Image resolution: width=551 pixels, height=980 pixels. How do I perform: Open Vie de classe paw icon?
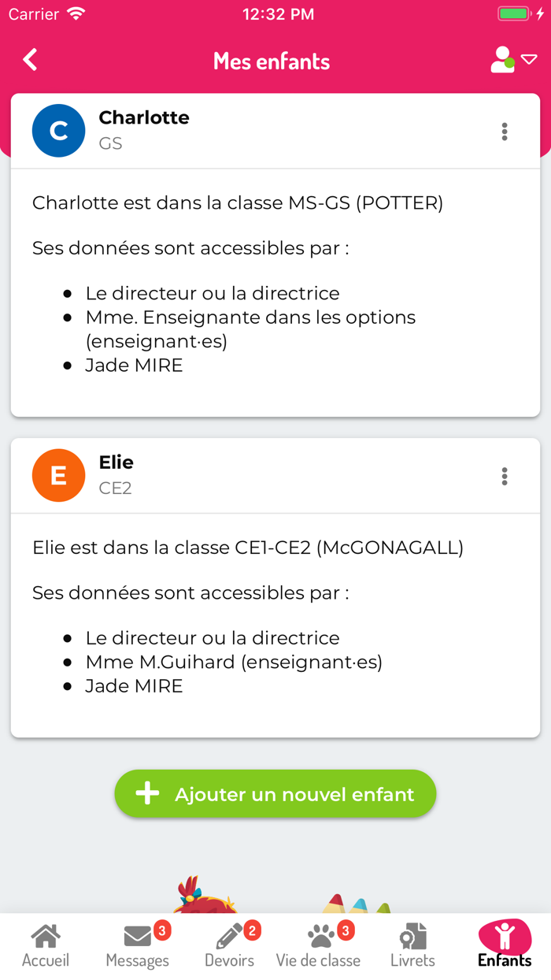pos(318,937)
